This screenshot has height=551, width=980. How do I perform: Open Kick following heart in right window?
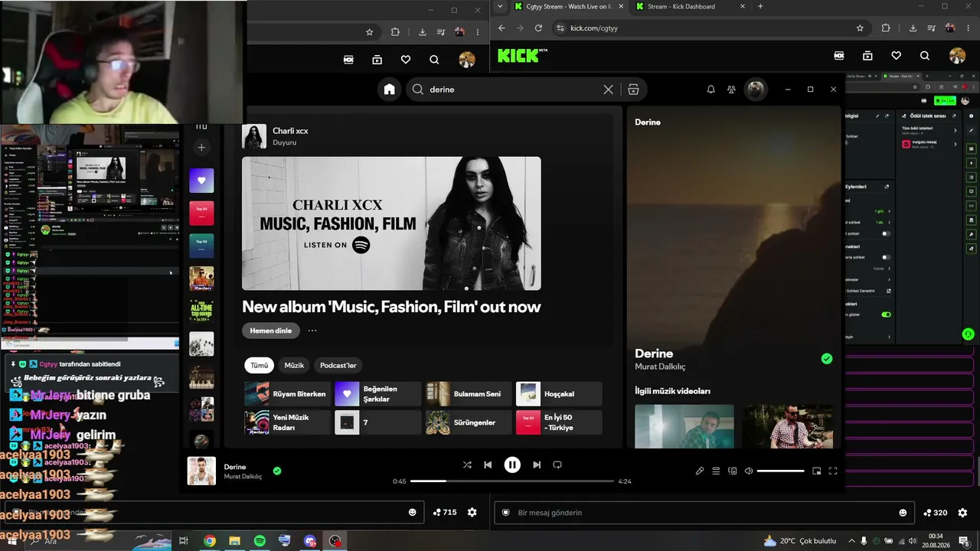tap(896, 56)
